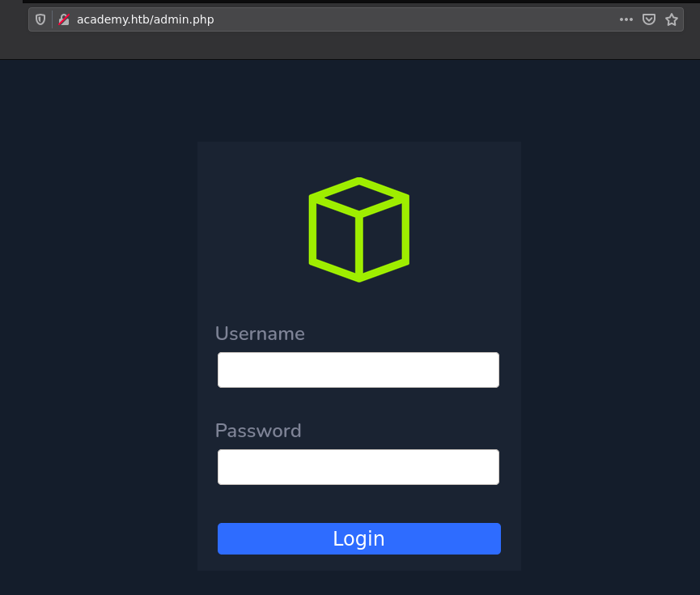Click the Save to Pocket icon

pos(648,19)
